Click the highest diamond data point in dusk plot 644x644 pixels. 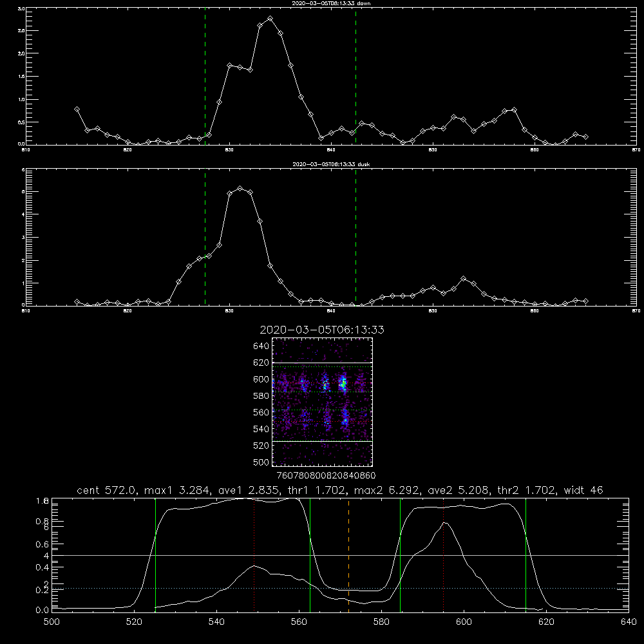pyautogui.click(x=240, y=189)
